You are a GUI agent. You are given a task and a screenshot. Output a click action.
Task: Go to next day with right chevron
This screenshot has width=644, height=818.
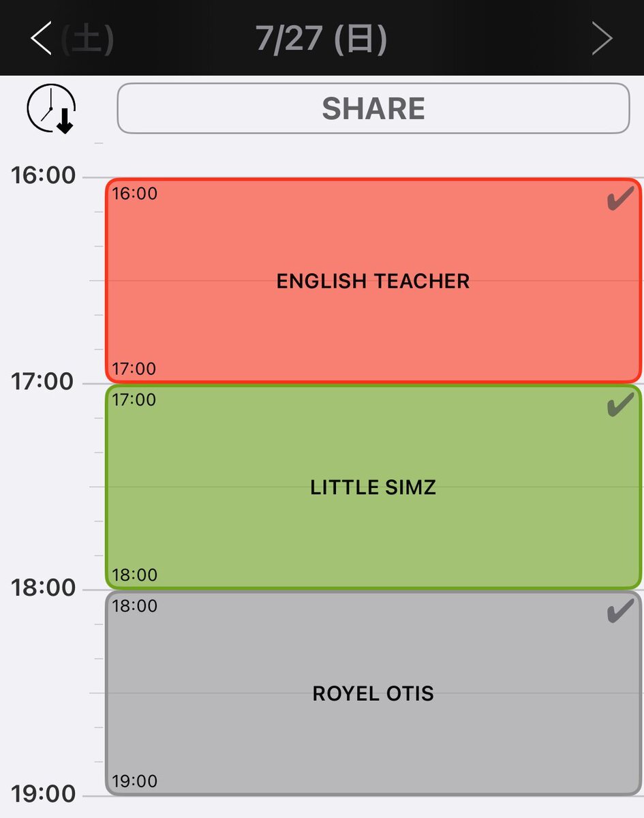point(602,39)
